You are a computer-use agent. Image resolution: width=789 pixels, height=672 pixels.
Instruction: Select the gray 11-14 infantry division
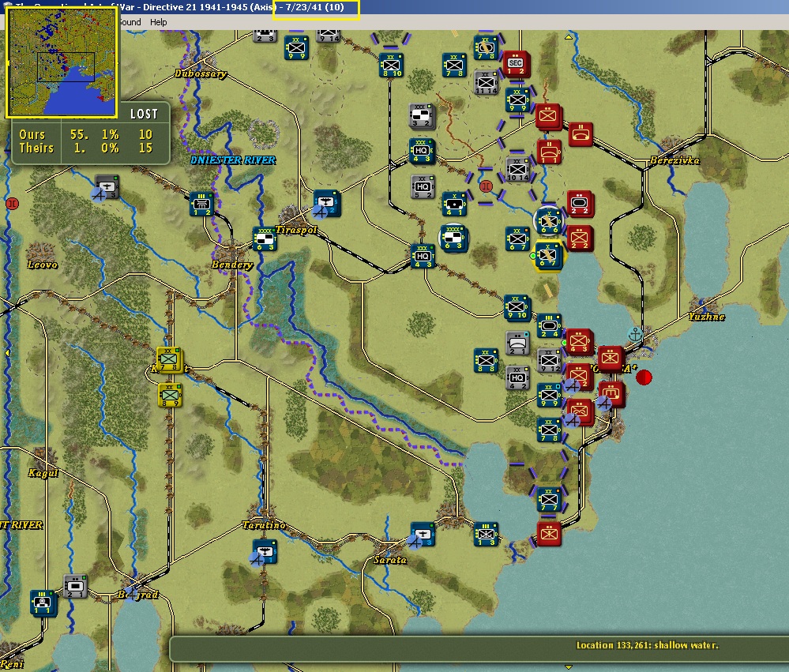coord(486,83)
